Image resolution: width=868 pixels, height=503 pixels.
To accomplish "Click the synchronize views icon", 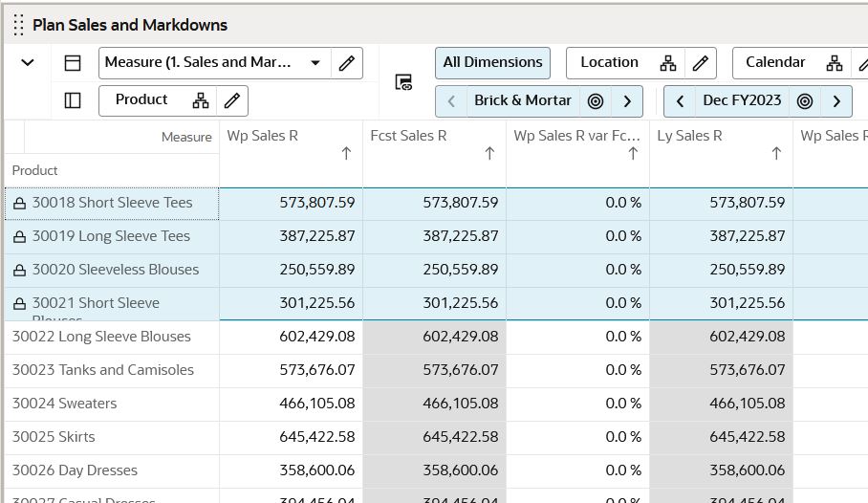I will [x=403, y=82].
